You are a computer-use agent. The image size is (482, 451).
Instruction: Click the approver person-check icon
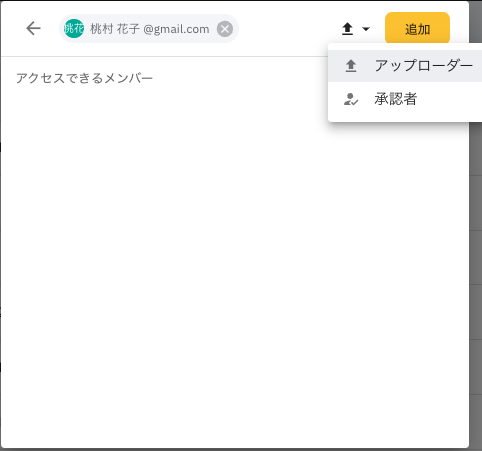(351, 99)
